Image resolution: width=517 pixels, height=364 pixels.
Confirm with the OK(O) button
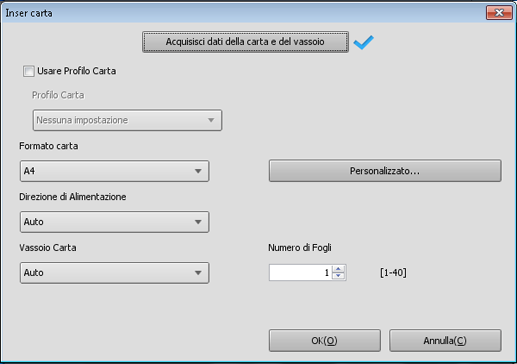[x=325, y=341]
